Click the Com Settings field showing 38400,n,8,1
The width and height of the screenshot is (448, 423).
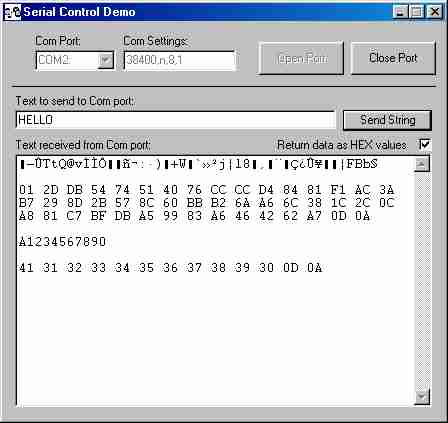tap(180, 60)
